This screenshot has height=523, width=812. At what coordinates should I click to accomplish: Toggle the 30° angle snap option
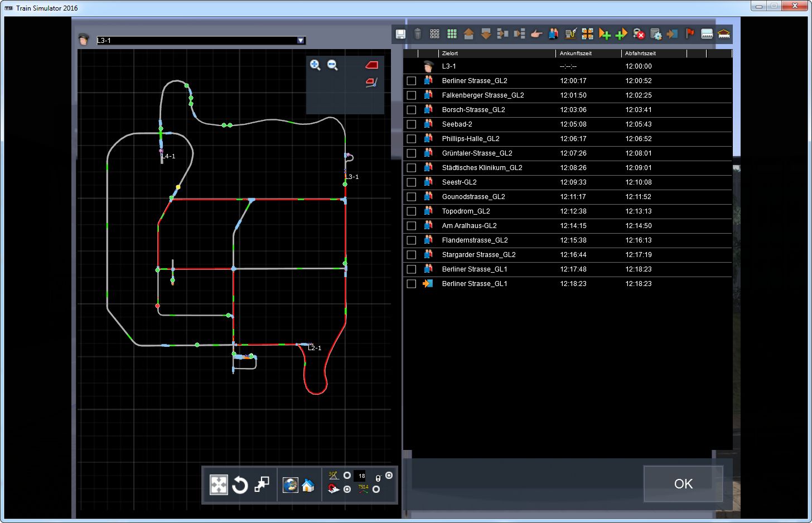pyautogui.click(x=347, y=476)
